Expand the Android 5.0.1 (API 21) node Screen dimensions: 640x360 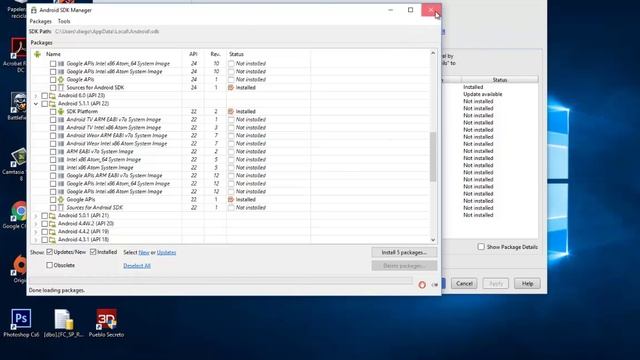[36, 216]
